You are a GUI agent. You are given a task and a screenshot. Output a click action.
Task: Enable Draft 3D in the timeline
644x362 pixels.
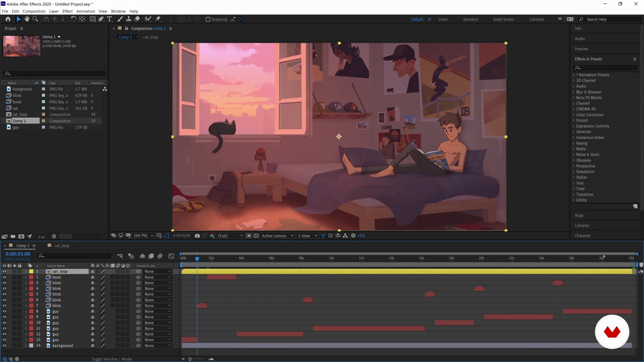coord(131,256)
